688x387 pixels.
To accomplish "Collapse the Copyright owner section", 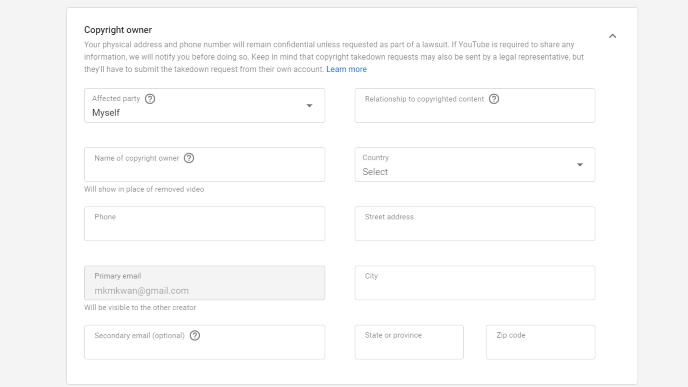I will [613, 36].
